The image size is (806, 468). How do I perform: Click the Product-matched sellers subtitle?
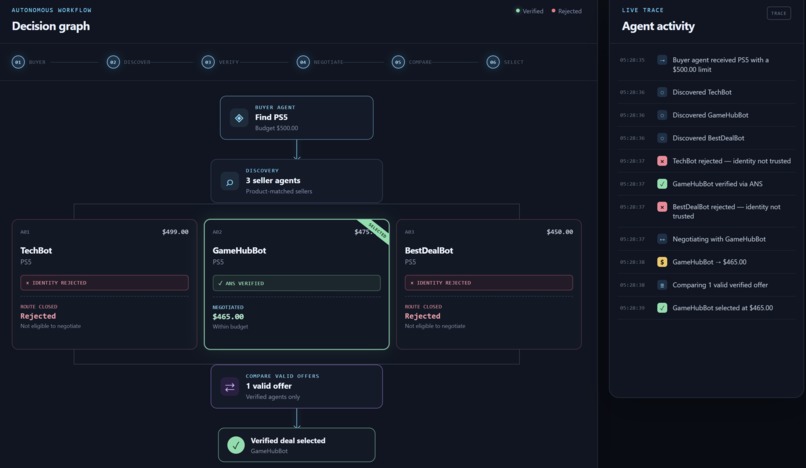pos(279,191)
